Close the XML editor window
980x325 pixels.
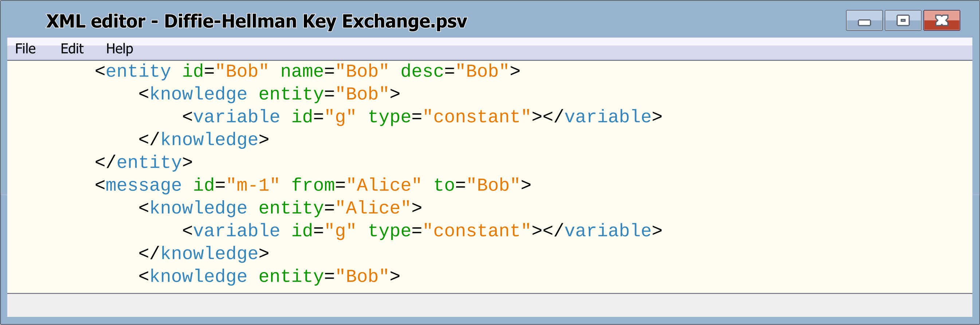[942, 20]
